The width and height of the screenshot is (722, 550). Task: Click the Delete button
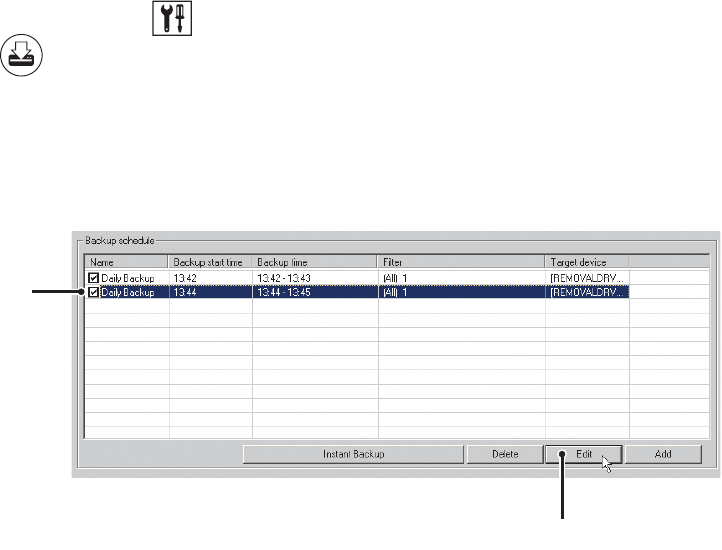[x=505, y=454]
